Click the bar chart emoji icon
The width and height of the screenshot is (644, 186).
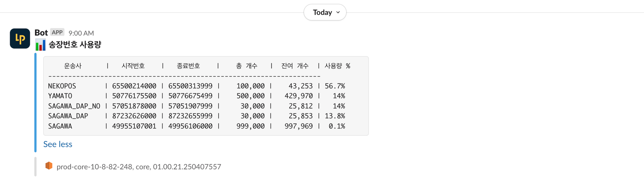(x=40, y=45)
